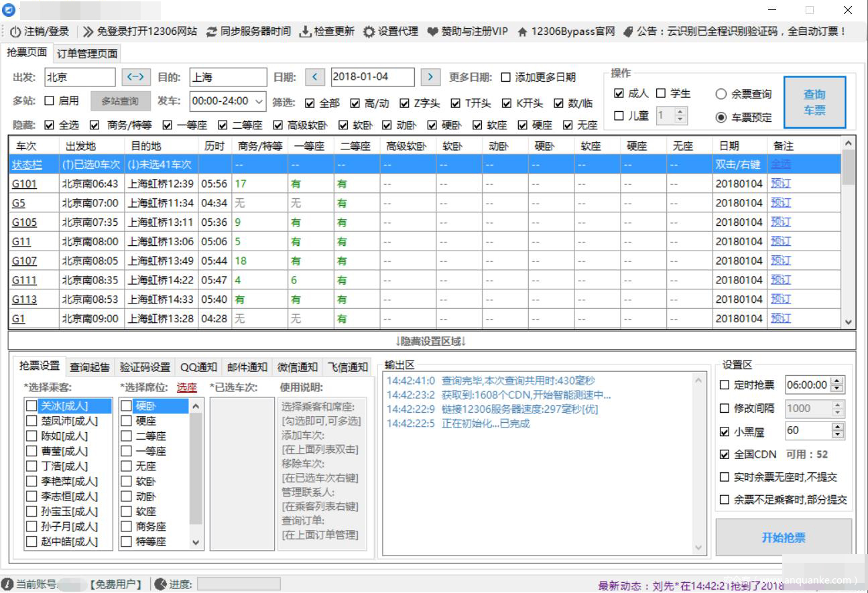Click 预订 link for train G101
Image resolution: width=868 pixels, height=593 pixels.
[780, 184]
